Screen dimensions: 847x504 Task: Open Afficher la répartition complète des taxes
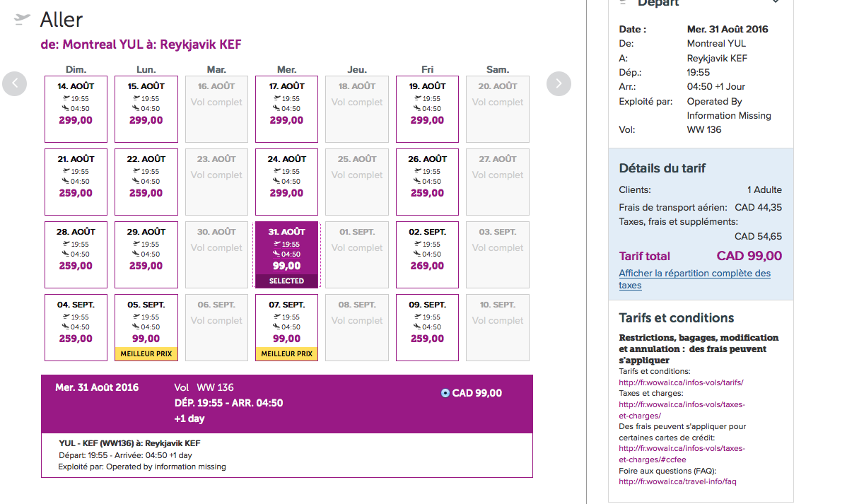click(x=695, y=279)
